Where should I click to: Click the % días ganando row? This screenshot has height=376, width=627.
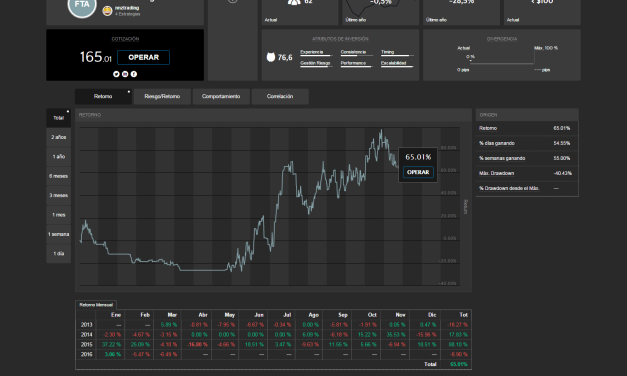(527, 143)
